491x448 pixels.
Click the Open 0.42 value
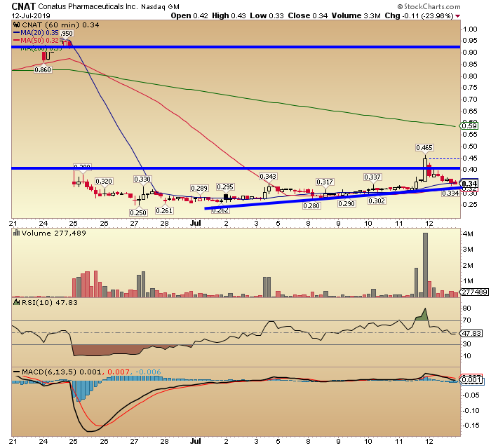pos(189,15)
